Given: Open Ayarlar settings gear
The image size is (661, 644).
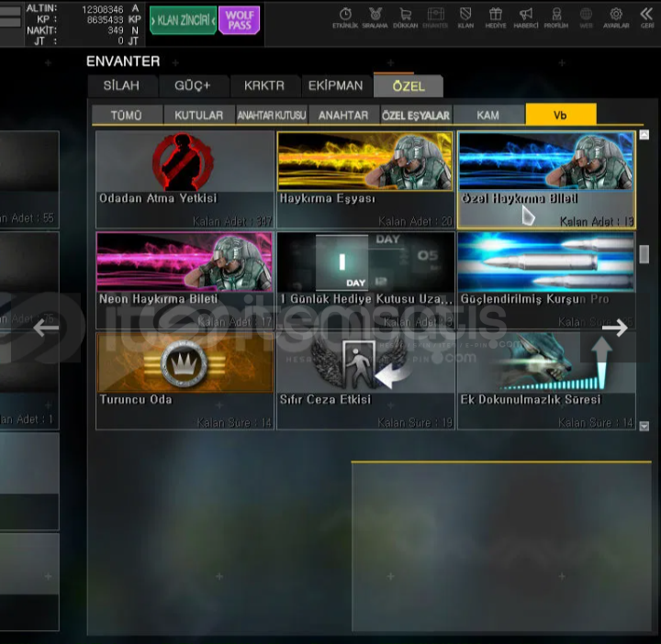Looking at the screenshot, I should pyautogui.click(x=616, y=17).
